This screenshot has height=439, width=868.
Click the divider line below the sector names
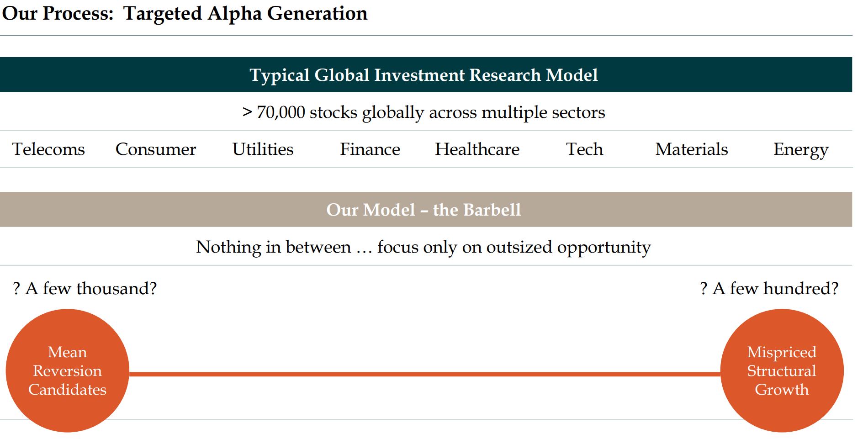click(426, 168)
